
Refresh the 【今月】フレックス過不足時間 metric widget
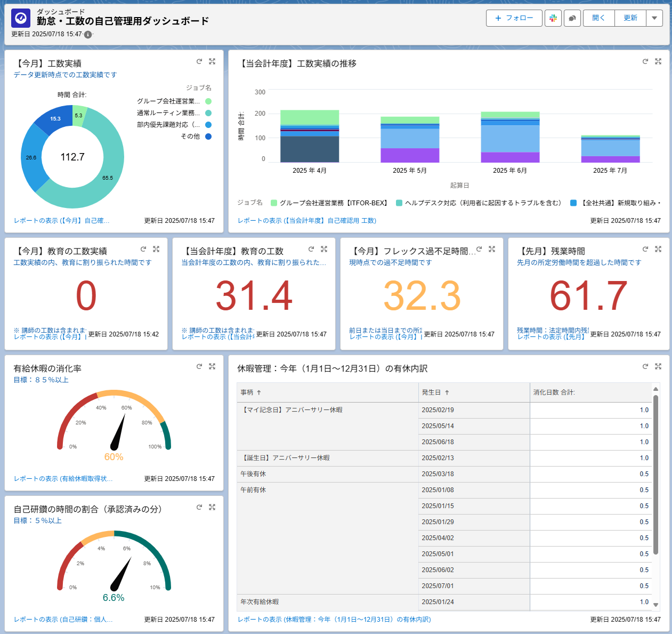click(479, 248)
